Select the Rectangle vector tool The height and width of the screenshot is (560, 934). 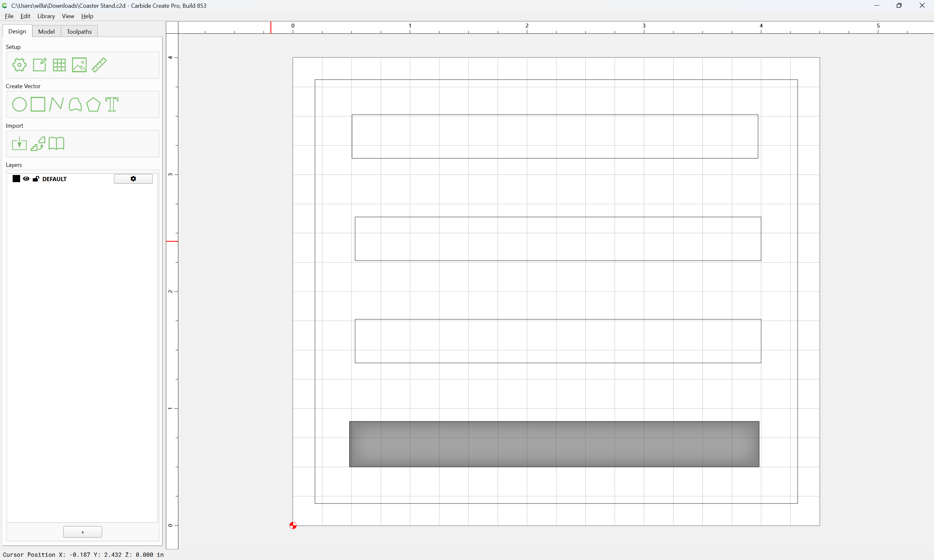click(x=38, y=104)
